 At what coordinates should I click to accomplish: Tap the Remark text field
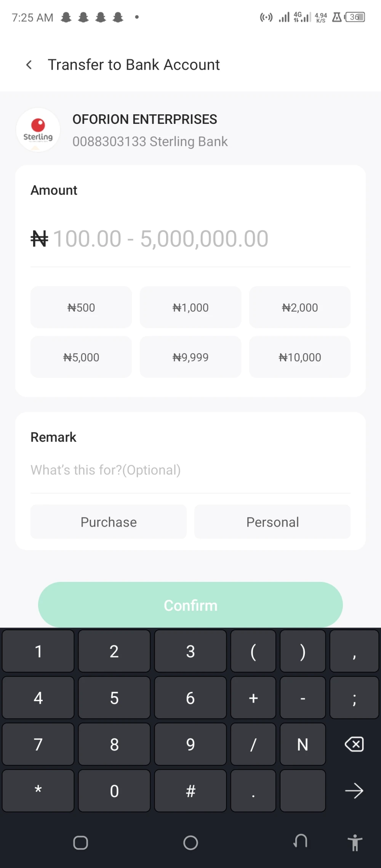pos(190,470)
